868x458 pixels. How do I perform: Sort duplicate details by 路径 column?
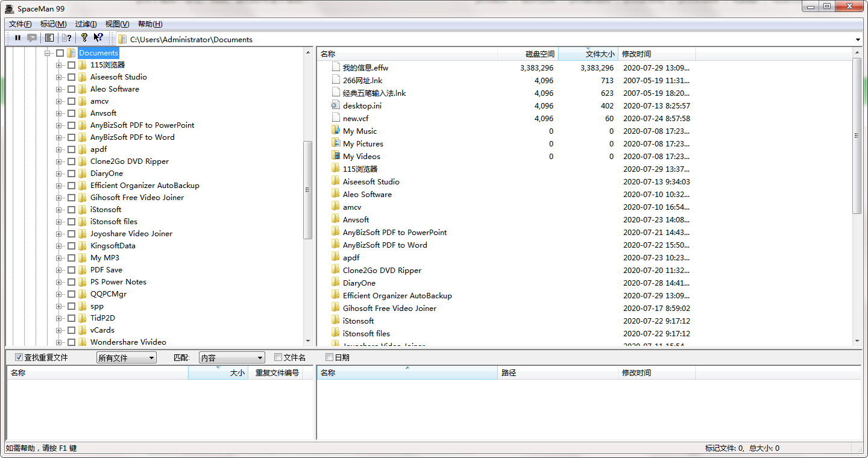click(x=558, y=372)
